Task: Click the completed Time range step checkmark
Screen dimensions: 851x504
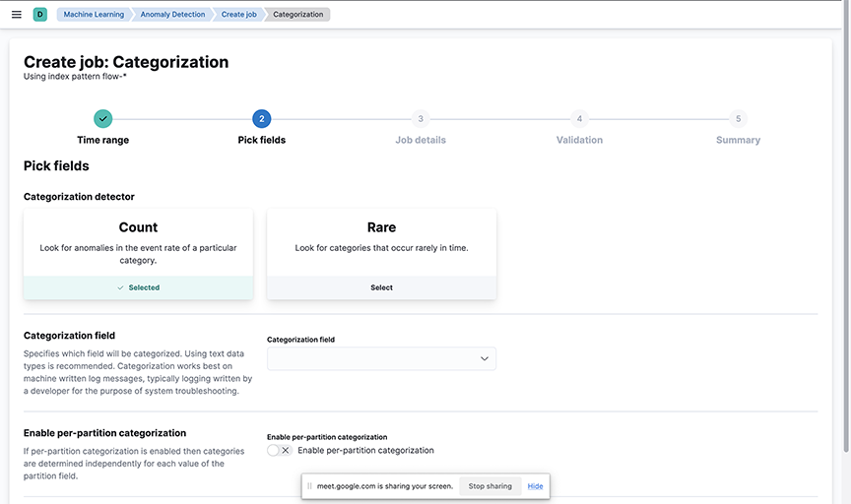Action: pyautogui.click(x=102, y=119)
